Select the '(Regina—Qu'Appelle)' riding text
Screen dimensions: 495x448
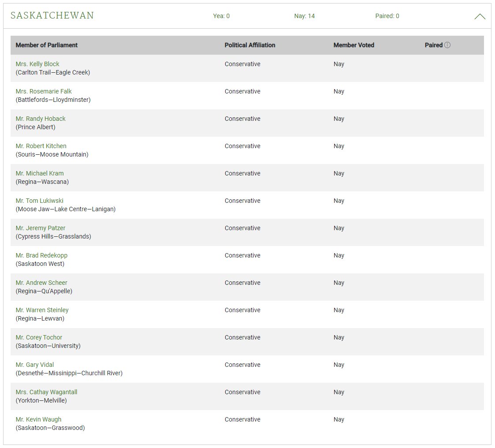click(x=44, y=291)
